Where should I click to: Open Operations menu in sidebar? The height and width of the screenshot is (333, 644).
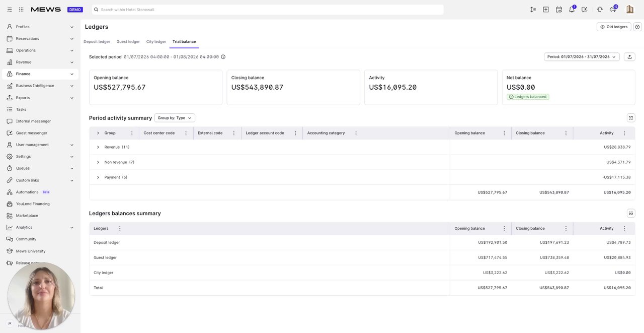(x=40, y=50)
